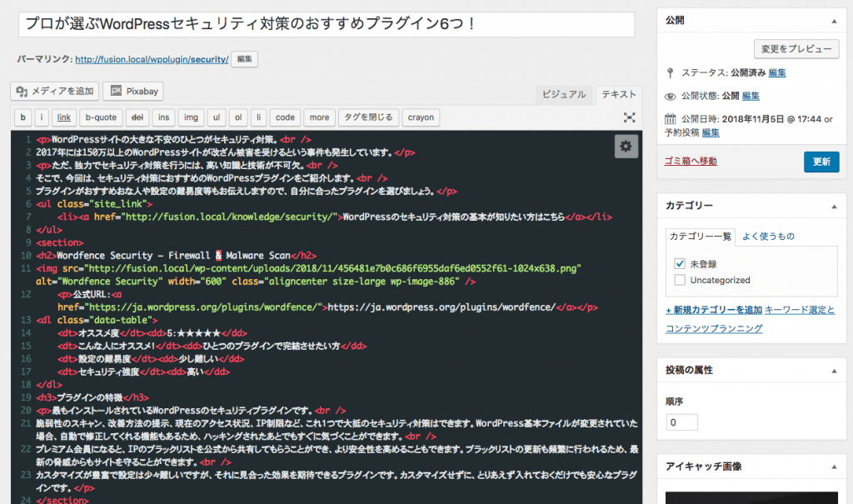Insert a b-quote blockquote tag

point(101,117)
